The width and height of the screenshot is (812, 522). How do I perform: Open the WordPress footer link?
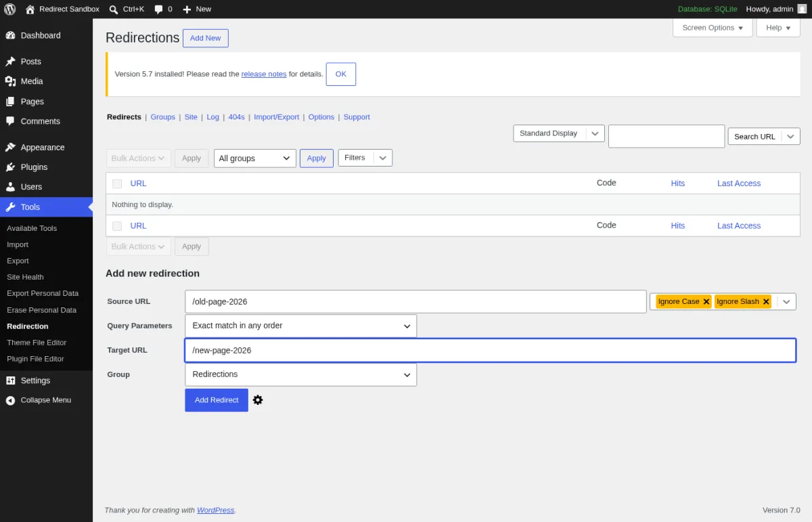[216, 510]
